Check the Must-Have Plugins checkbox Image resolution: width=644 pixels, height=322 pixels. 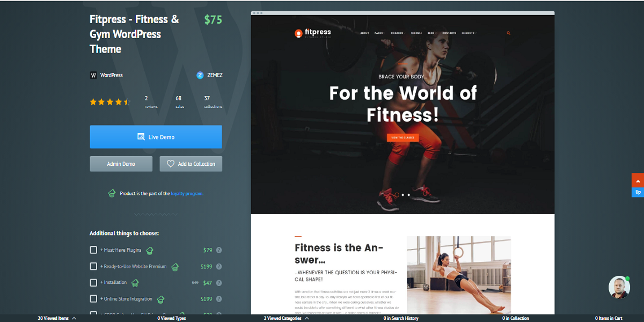93,250
